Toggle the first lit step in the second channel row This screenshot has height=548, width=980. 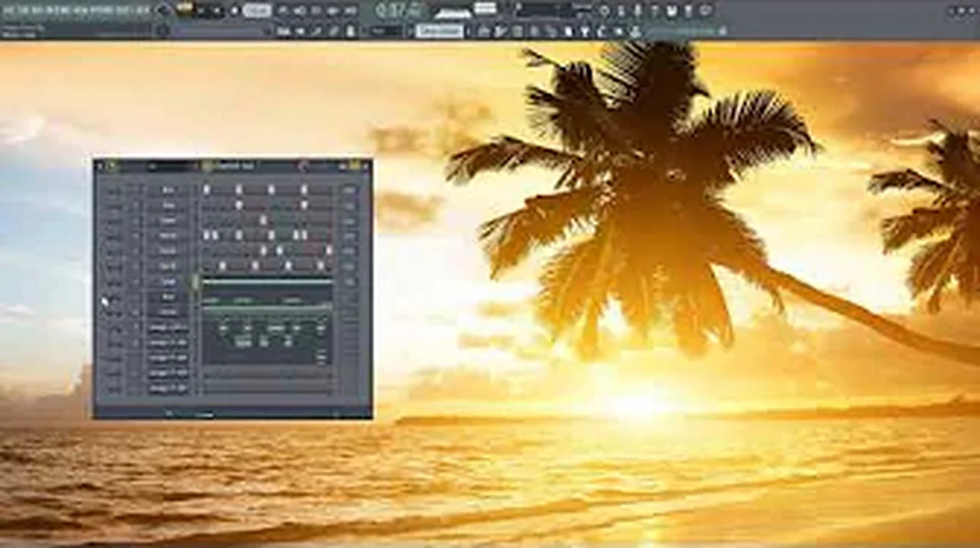click(239, 205)
